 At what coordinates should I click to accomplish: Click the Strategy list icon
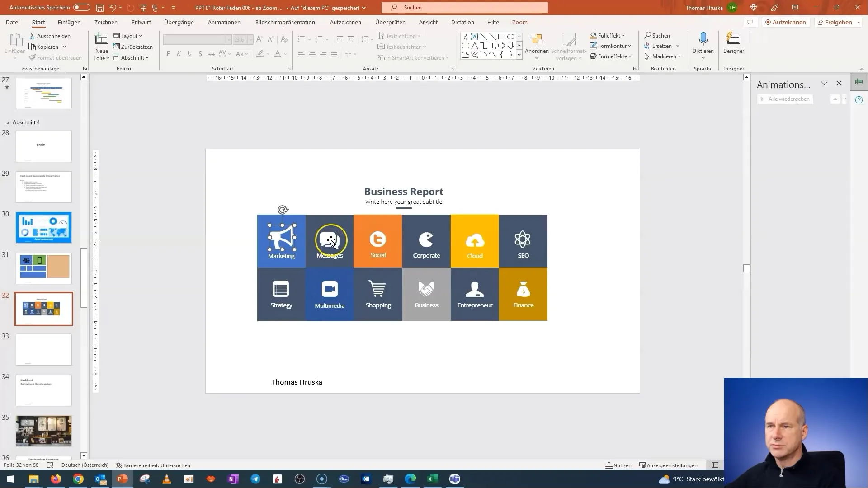tap(281, 288)
